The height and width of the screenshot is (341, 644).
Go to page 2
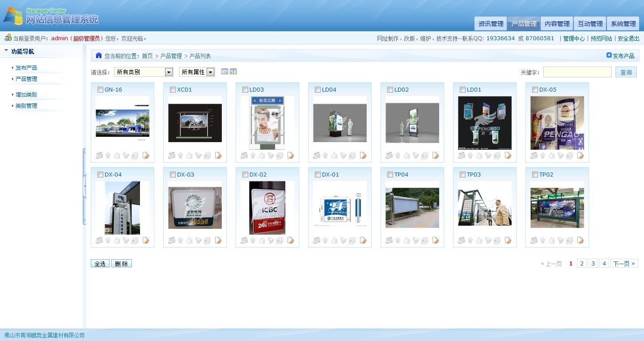pyautogui.click(x=582, y=264)
